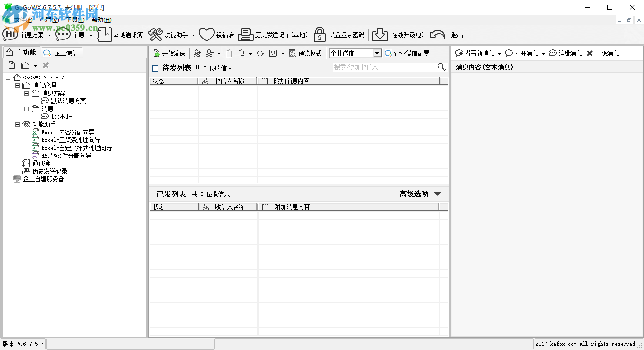Start 在线升级 online upgrade
Screen dimensions: 644x350
click(380, 34)
